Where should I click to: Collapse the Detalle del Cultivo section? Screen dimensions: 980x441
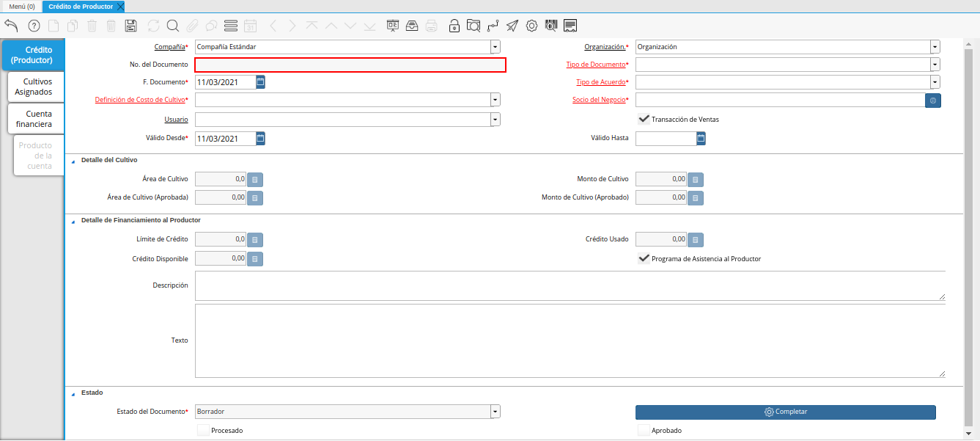coord(73,160)
